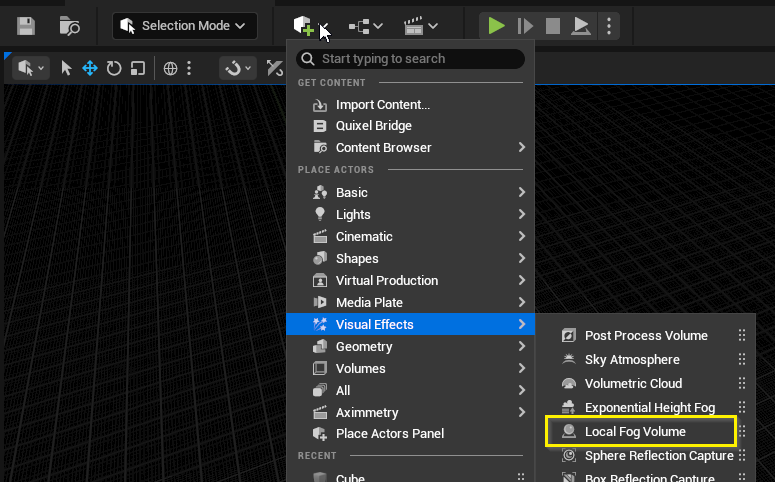Toggle the surface snapping icon
This screenshot has height=482, width=775.
[x=238, y=68]
